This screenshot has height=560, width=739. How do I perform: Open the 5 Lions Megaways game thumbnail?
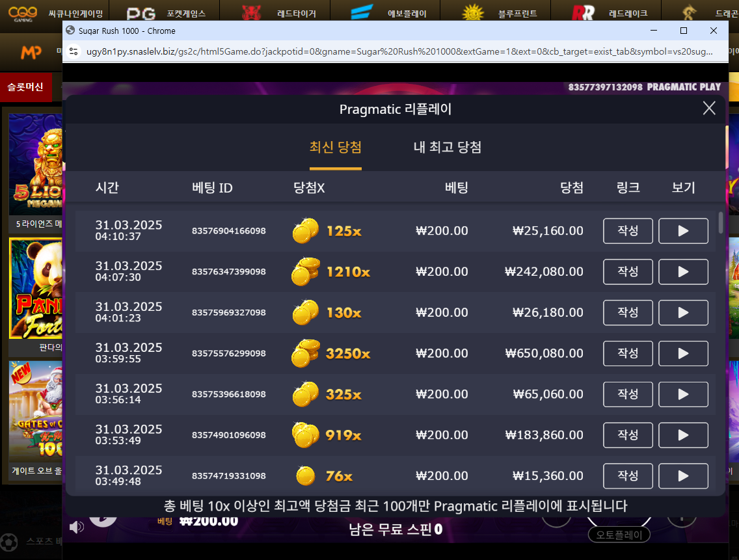tap(35, 164)
